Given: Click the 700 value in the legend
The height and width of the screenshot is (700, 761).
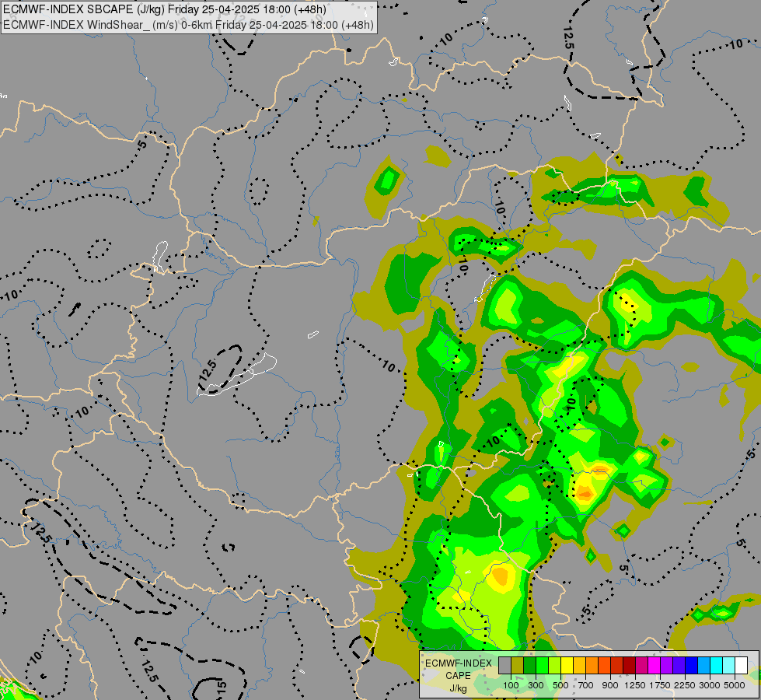Looking at the screenshot, I should 586,685.
